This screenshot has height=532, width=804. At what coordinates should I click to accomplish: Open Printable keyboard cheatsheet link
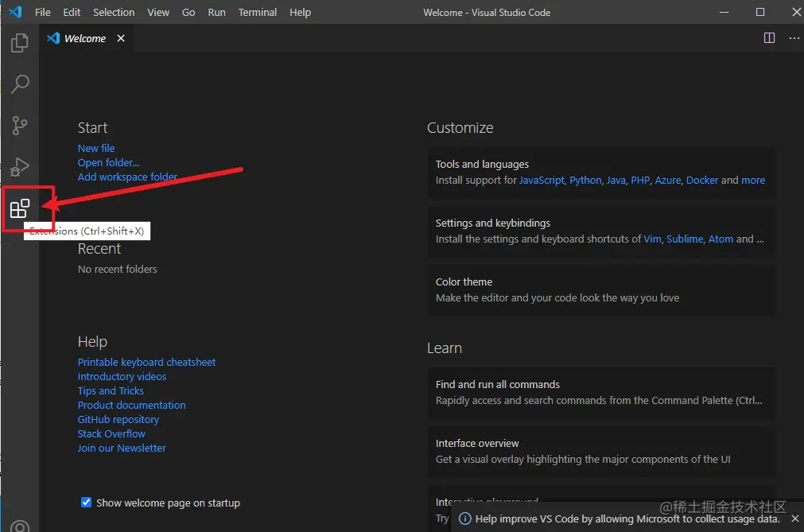(x=146, y=362)
